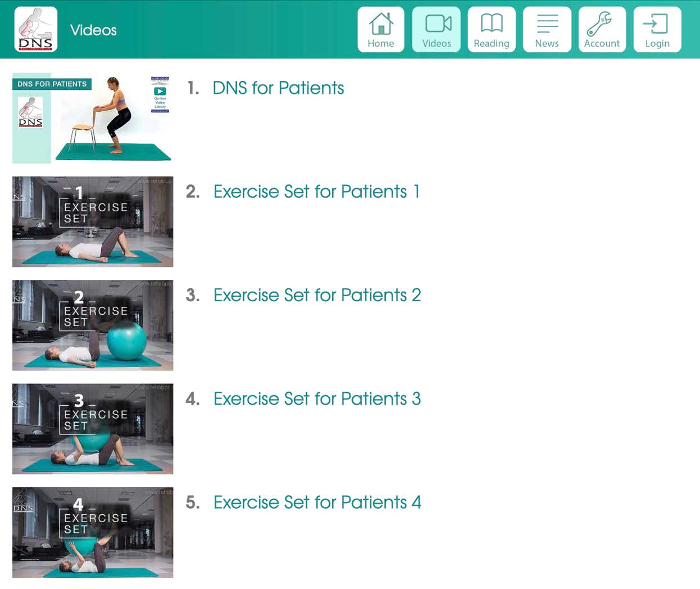
Task: Select the Exercise Set 3 thumbnail
Action: point(93,429)
